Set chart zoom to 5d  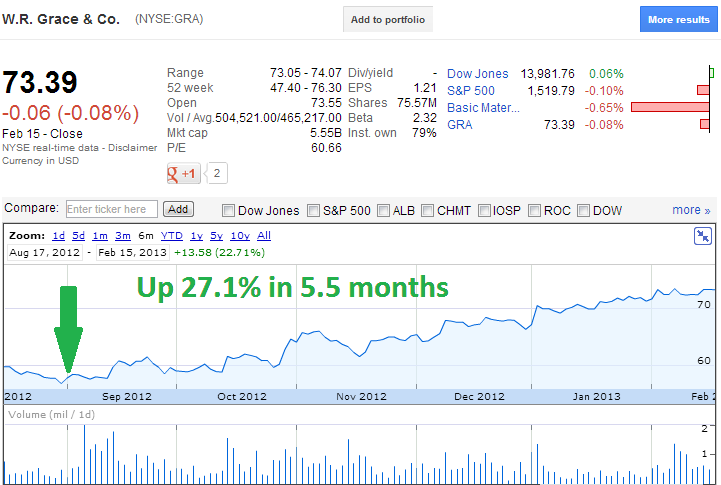(x=79, y=236)
